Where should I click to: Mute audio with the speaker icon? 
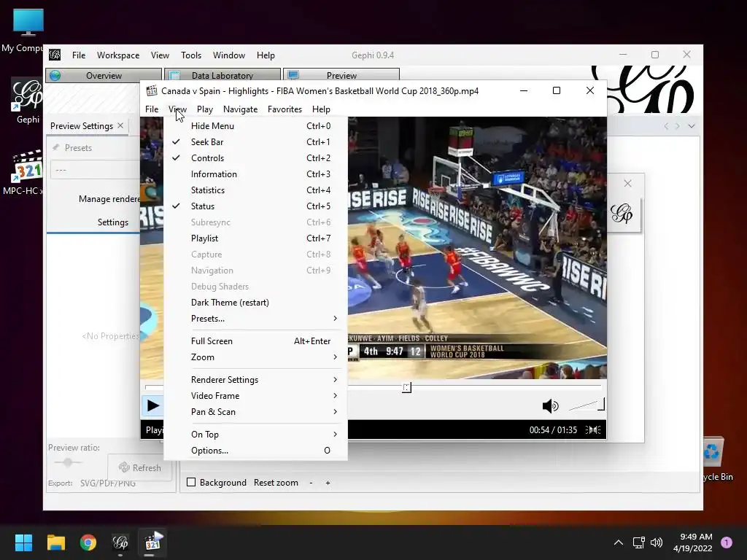coord(550,405)
